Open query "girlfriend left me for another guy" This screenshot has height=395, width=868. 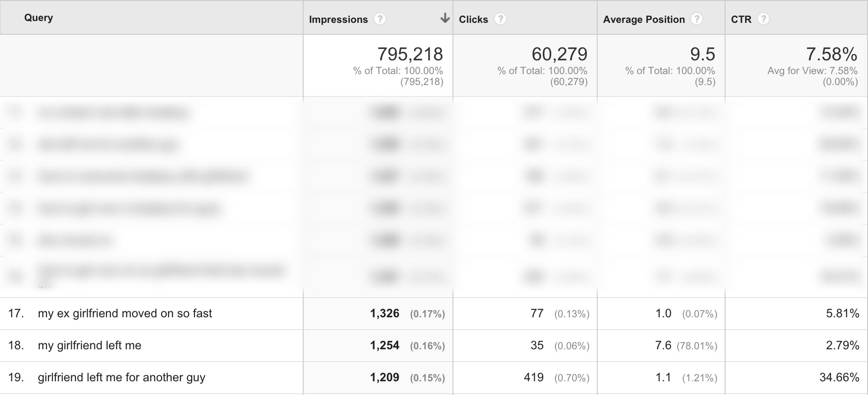pos(121,377)
